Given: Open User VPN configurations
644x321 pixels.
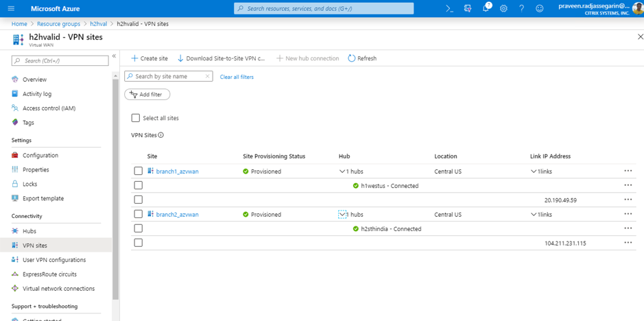Looking at the screenshot, I should click(x=56, y=260).
